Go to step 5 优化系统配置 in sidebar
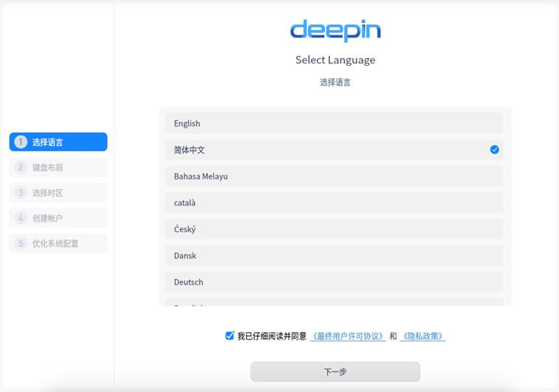The height and width of the screenshot is (392, 559). (x=58, y=243)
